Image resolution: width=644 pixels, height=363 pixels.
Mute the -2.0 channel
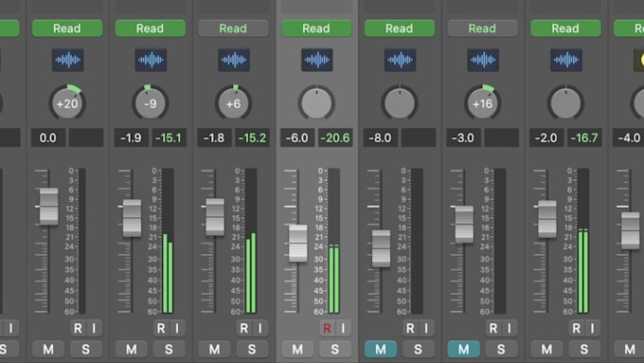pyautogui.click(x=546, y=349)
